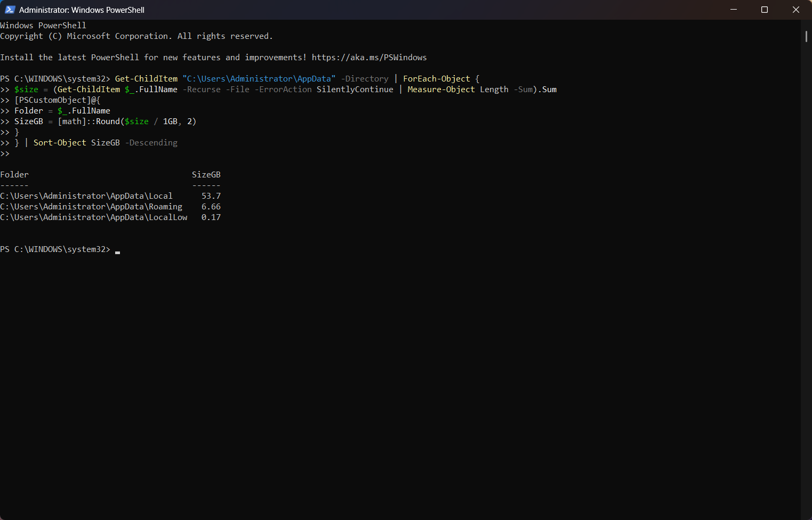The height and width of the screenshot is (520, 812).
Task: Click the vertical scrollbar thumb
Action: coord(806,36)
